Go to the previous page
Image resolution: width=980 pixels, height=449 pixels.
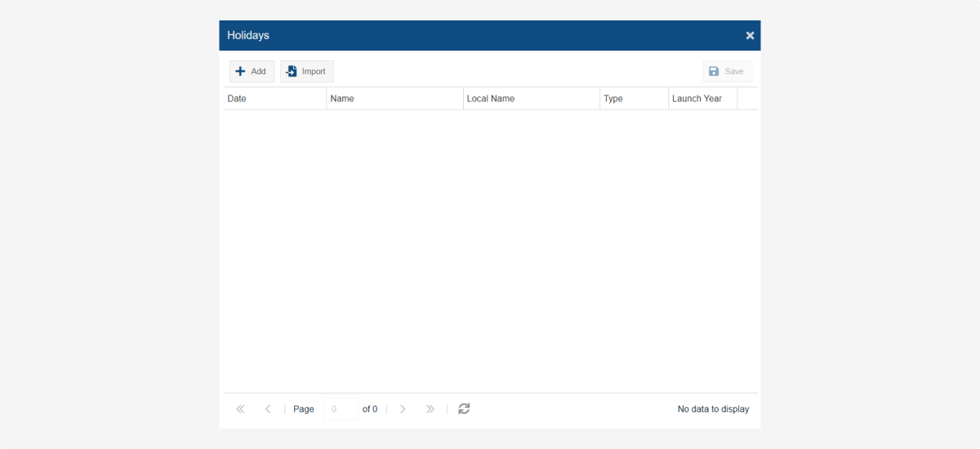[268, 409]
